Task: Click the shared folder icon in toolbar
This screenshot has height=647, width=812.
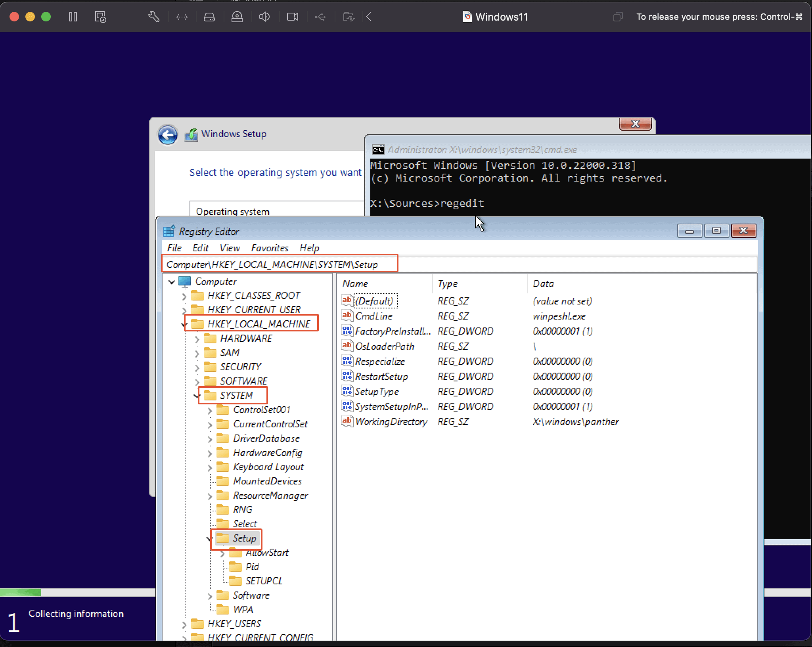Action: pyautogui.click(x=349, y=17)
